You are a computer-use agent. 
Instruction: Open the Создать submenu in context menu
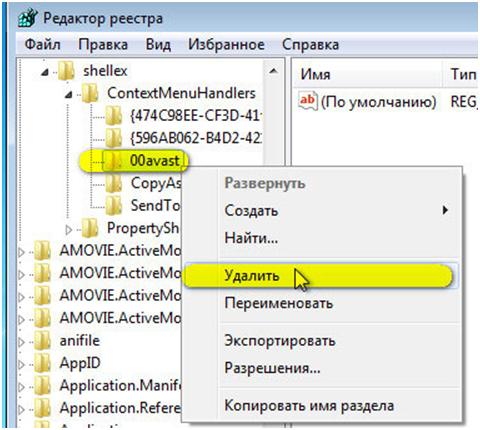(338, 211)
